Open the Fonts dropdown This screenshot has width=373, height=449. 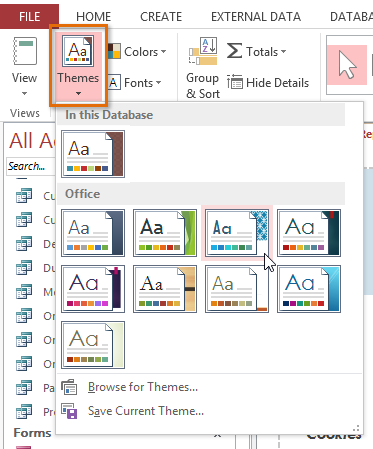pyautogui.click(x=135, y=82)
